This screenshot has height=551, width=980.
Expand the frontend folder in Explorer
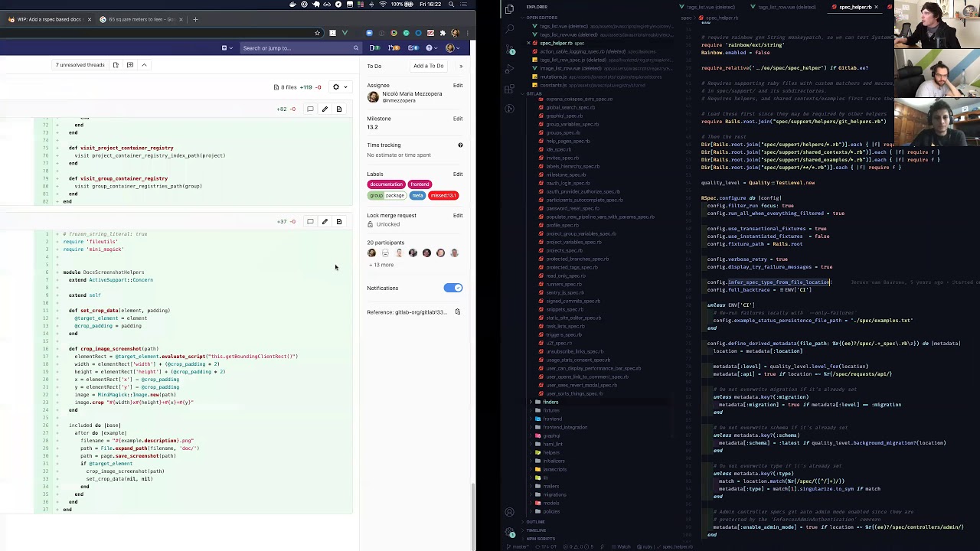coord(552,419)
